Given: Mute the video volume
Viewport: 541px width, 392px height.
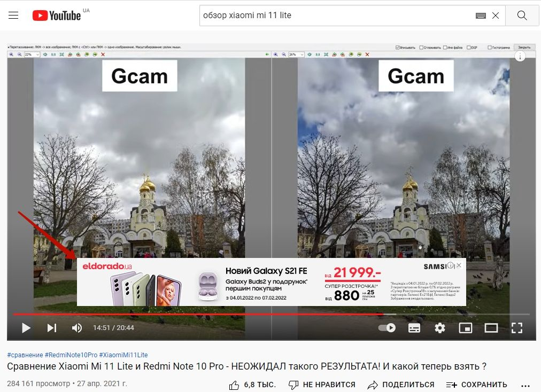Looking at the screenshot, I should point(77,328).
